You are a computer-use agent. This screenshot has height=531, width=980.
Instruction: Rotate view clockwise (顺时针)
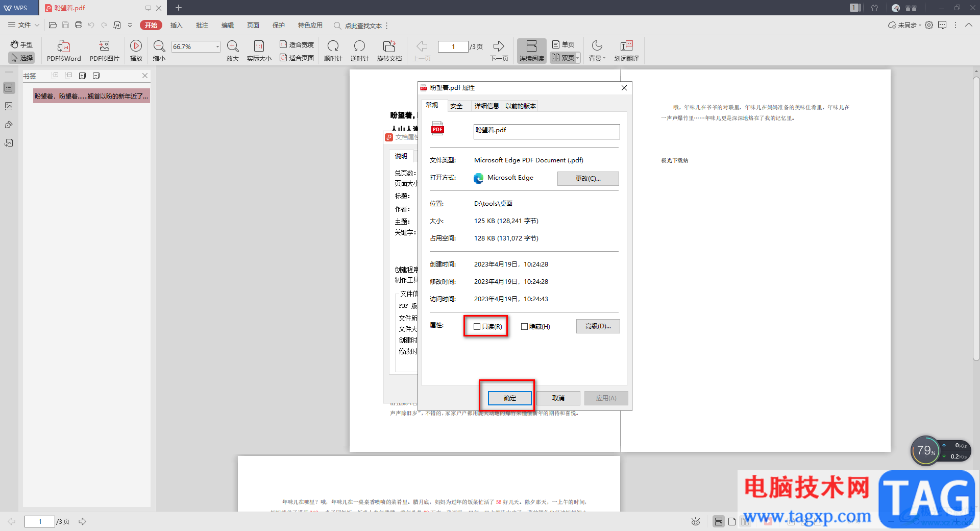coord(333,51)
